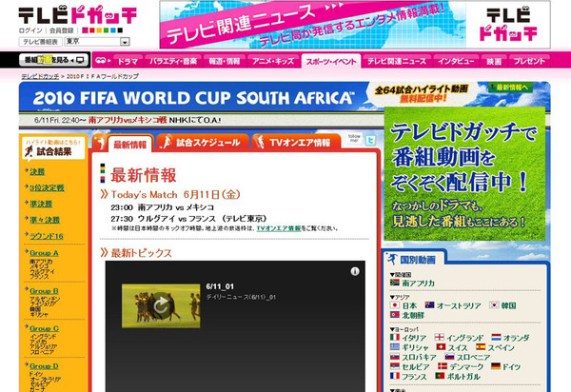The image size is (571, 392).
Task: Click the North Korea flag icon
Action: click(395, 315)
